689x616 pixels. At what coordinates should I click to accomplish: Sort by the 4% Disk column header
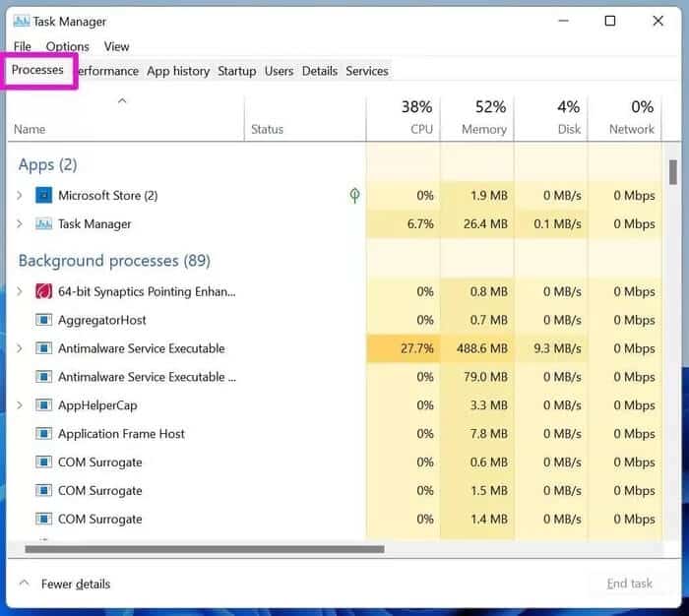tap(551, 117)
